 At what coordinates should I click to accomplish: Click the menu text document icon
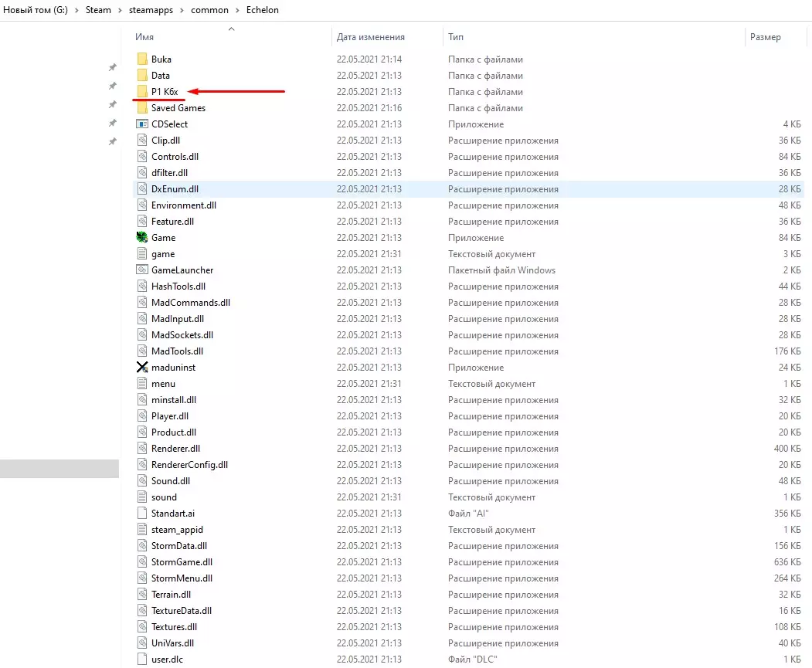142,383
